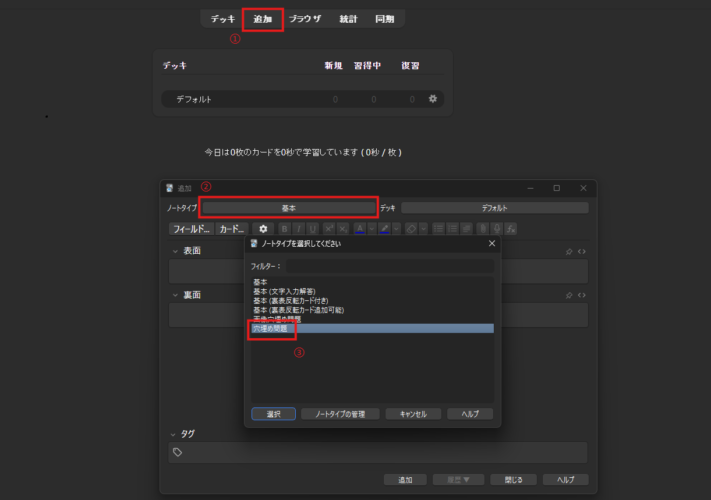Screen dimensions: 711x500
Task: Click ヘルプ in the note type dialog
Action: coord(470,414)
